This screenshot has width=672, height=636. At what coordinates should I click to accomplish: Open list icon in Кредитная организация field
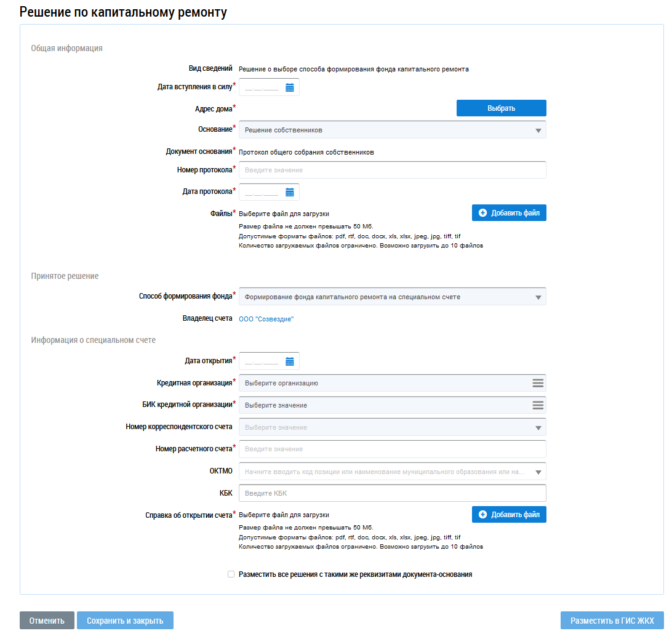pyautogui.click(x=538, y=383)
